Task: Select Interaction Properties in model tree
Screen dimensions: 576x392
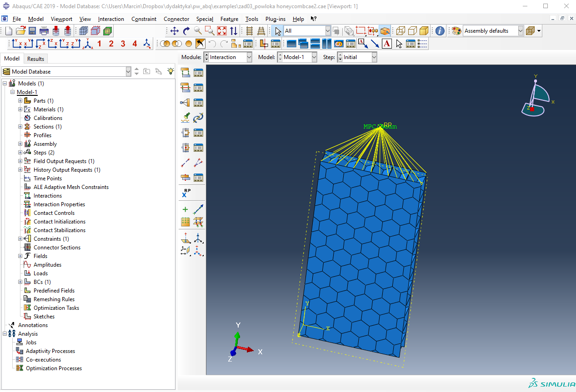Action: click(59, 204)
